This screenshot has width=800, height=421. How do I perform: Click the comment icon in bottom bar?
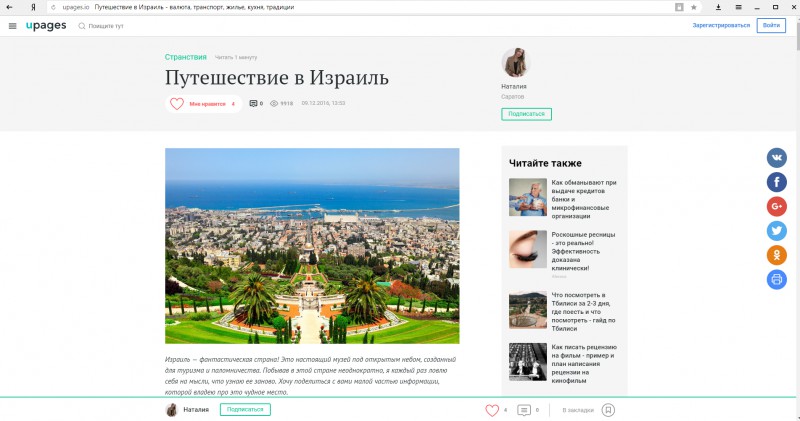(523, 410)
